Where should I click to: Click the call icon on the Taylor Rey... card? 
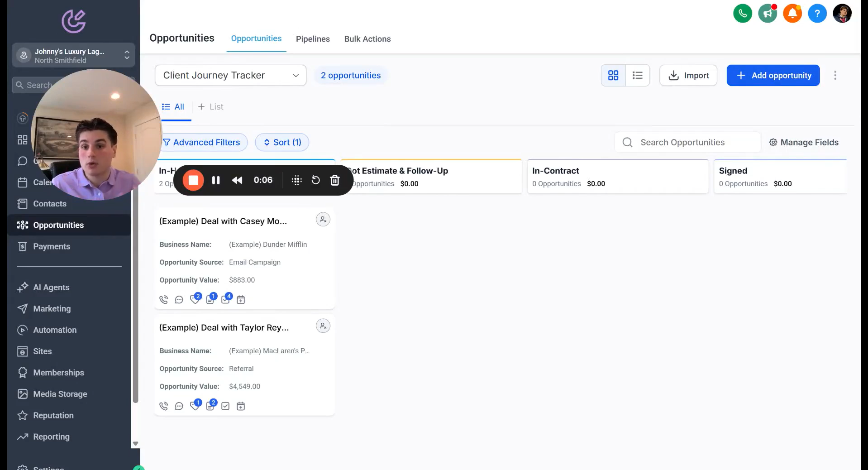164,406
